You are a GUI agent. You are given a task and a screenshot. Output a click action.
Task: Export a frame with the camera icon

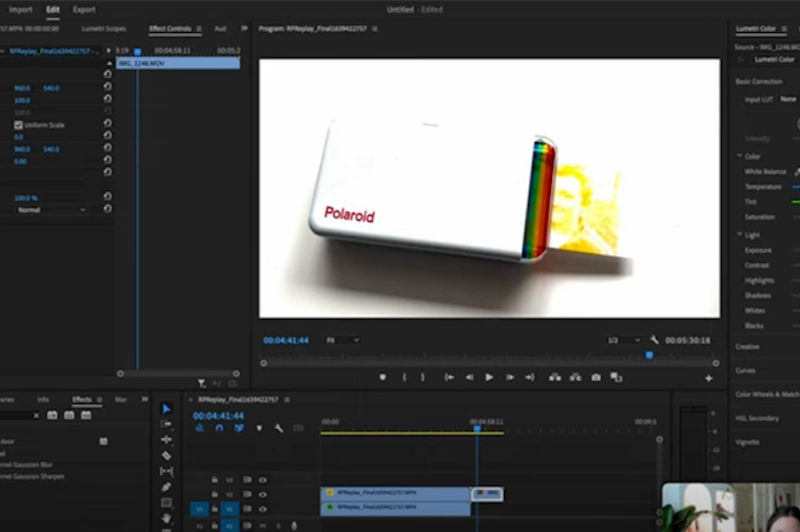click(596, 377)
